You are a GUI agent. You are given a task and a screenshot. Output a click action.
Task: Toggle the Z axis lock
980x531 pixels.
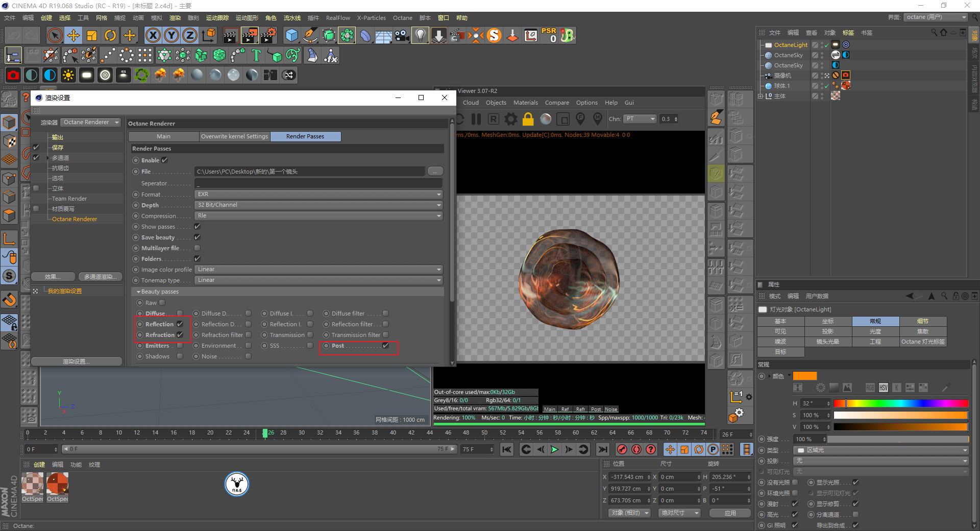[x=190, y=35]
